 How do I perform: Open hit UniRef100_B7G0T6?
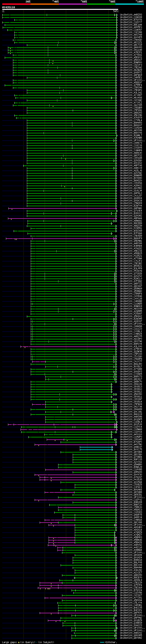pos(131,20)
